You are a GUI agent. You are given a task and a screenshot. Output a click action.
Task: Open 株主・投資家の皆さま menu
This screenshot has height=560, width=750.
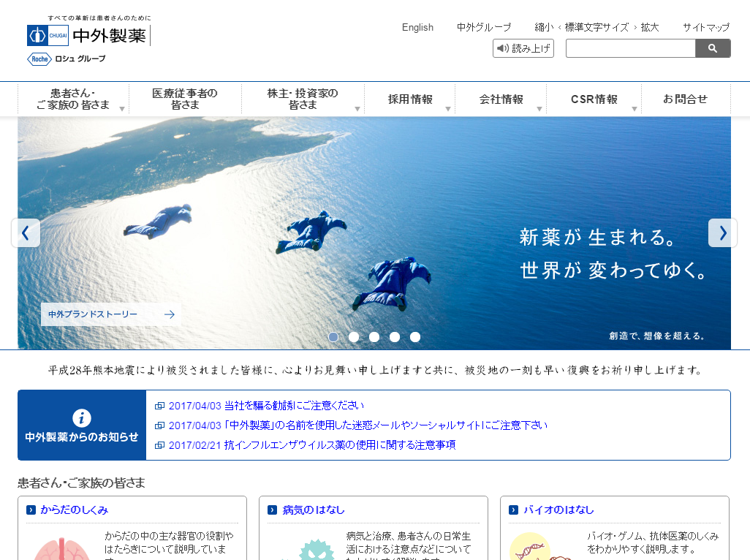tap(303, 99)
